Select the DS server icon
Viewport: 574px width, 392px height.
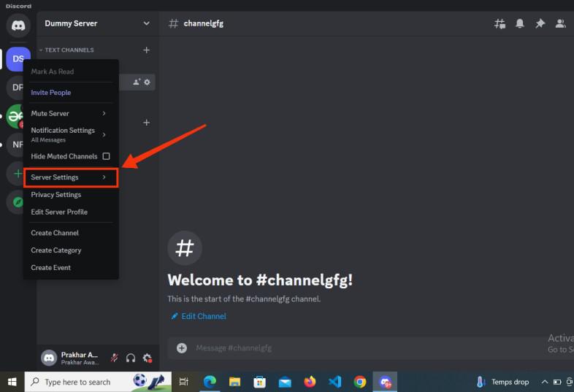[x=18, y=59]
